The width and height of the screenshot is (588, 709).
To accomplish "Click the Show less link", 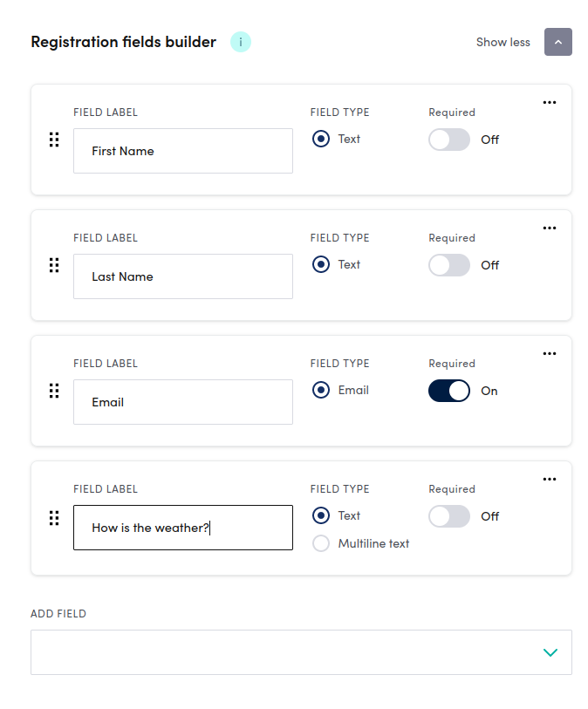I will [x=503, y=42].
